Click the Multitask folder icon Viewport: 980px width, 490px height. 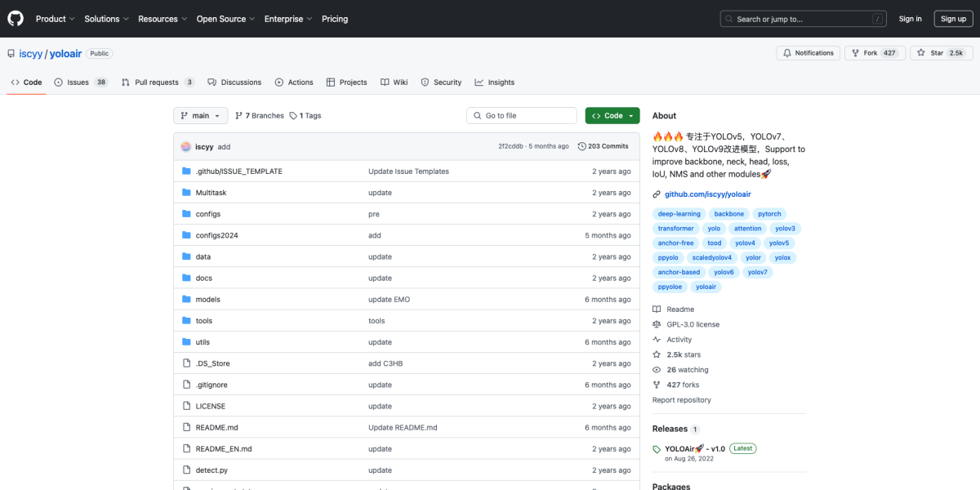point(186,193)
